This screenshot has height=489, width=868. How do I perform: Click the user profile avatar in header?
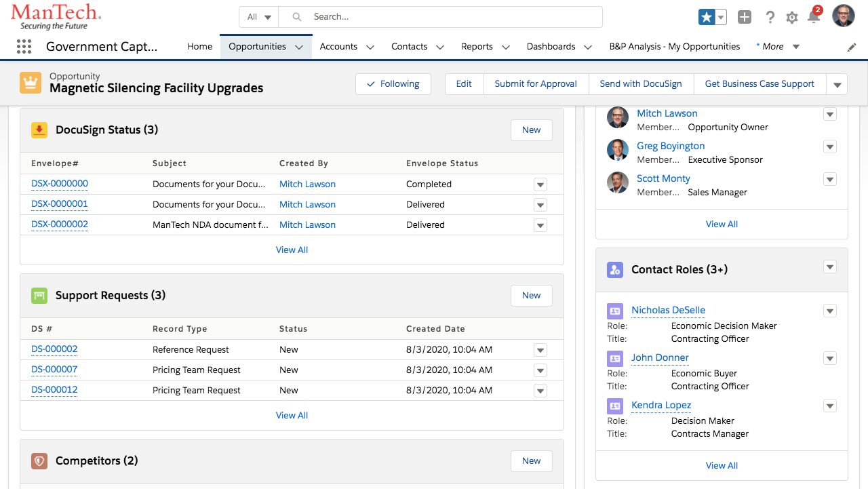(x=844, y=16)
